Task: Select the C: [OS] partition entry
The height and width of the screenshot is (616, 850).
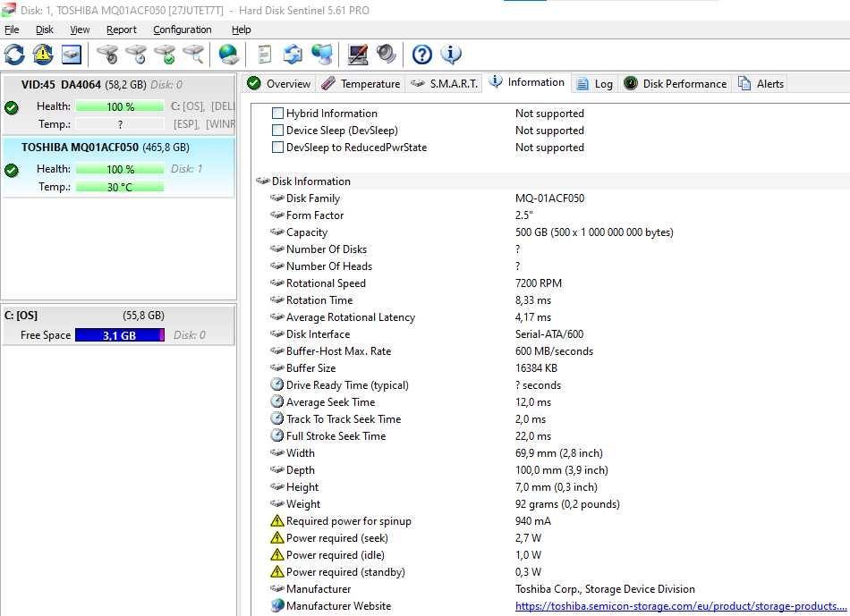Action: click(x=119, y=325)
